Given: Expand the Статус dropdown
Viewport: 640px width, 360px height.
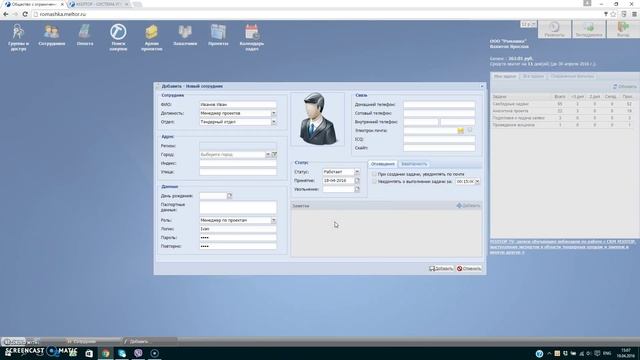Looking at the screenshot, I should pos(357,172).
